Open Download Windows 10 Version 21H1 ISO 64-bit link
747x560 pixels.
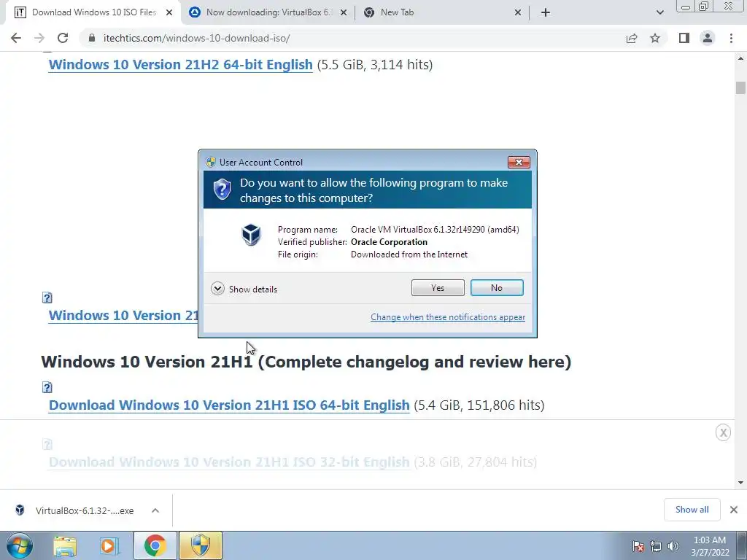[x=229, y=405]
